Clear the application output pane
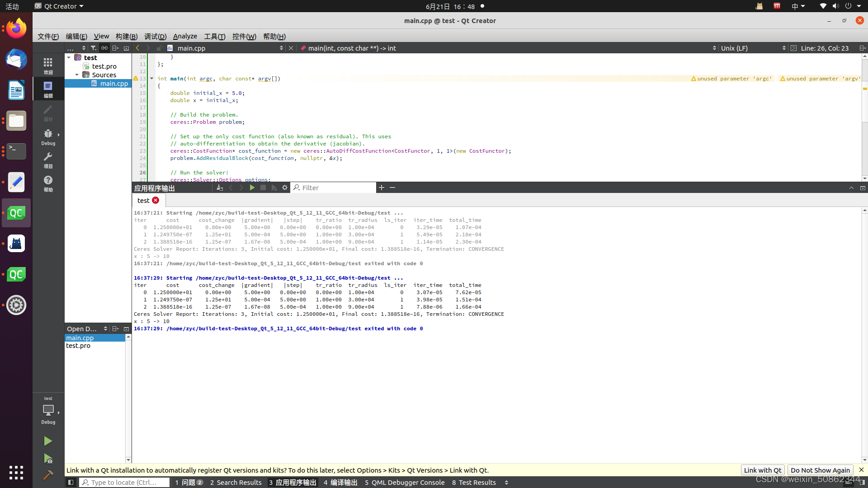 pos(220,188)
